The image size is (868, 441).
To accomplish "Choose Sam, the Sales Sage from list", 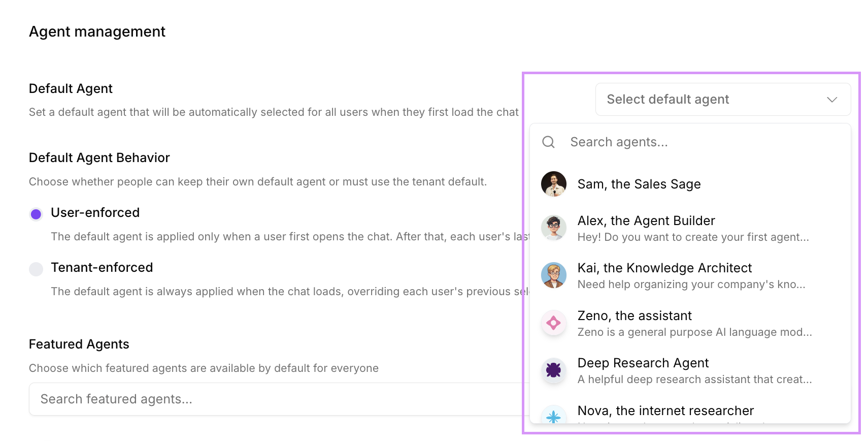I will tap(690, 184).
